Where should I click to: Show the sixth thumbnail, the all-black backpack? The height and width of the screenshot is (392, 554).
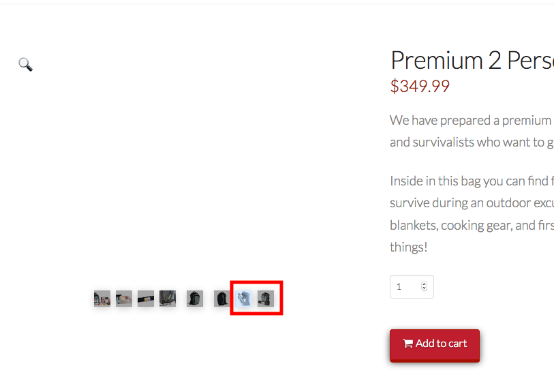(x=222, y=299)
